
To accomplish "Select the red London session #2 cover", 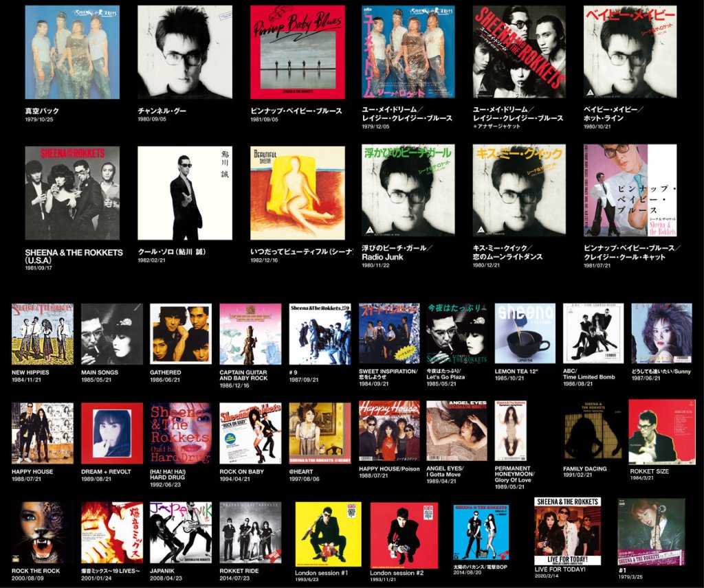I will click(x=404, y=534).
